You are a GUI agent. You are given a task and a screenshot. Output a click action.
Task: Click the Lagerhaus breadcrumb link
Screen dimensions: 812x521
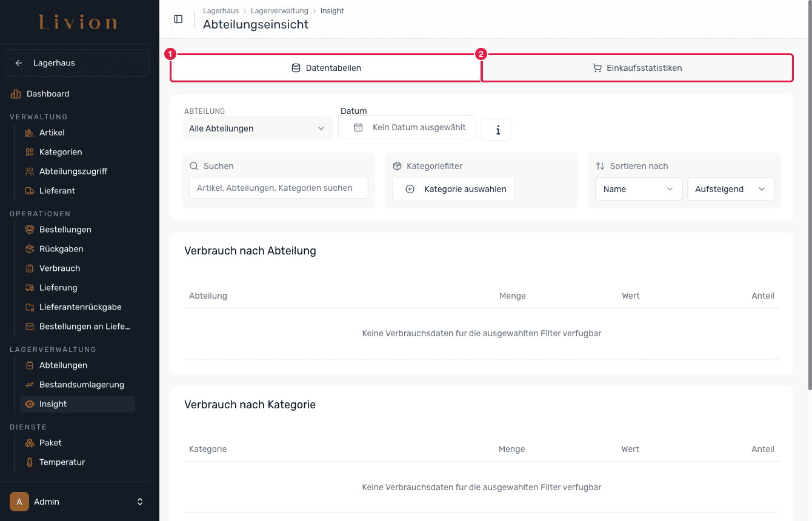[221, 11]
